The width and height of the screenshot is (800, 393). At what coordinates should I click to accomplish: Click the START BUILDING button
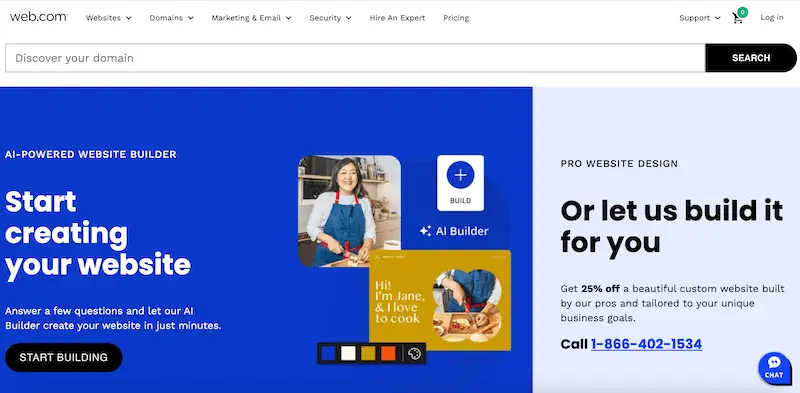tap(64, 357)
